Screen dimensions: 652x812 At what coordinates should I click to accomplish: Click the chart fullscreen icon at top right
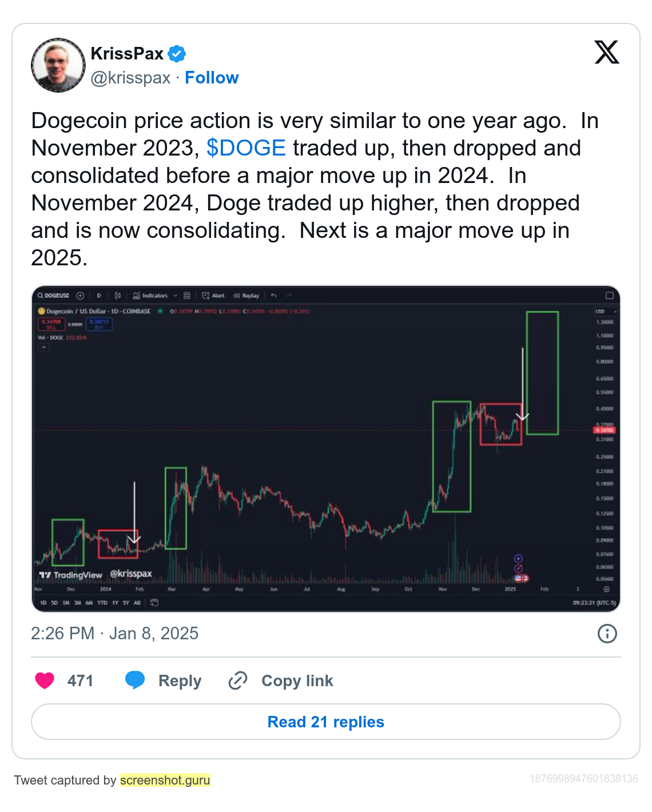click(610, 296)
